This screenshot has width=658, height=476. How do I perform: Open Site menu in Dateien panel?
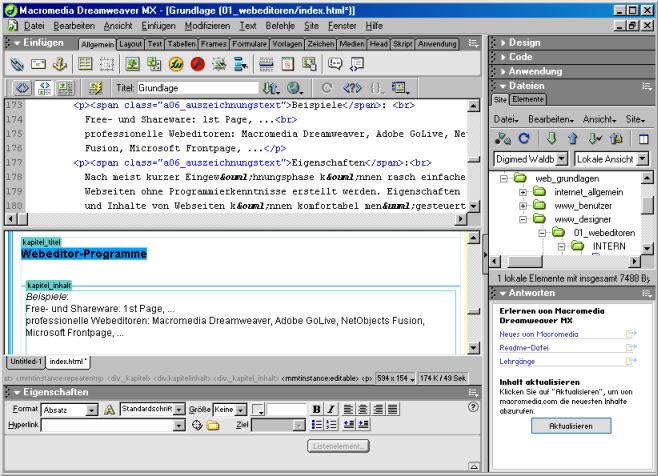pyautogui.click(x=635, y=119)
